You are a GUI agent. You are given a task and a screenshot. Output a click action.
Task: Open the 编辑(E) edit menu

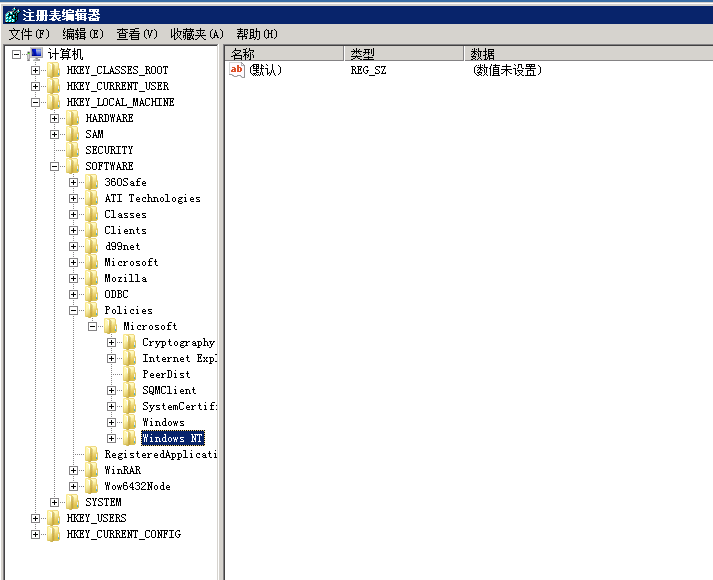pos(82,34)
